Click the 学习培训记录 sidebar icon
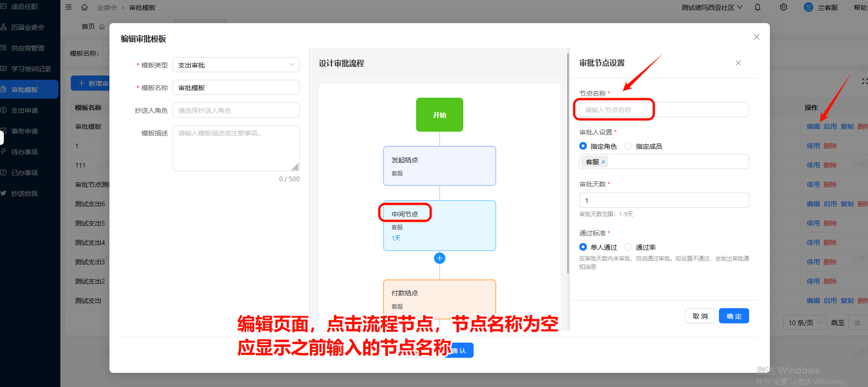Image resolution: width=868 pixels, height=387 pixels. (x=3, y=68)
